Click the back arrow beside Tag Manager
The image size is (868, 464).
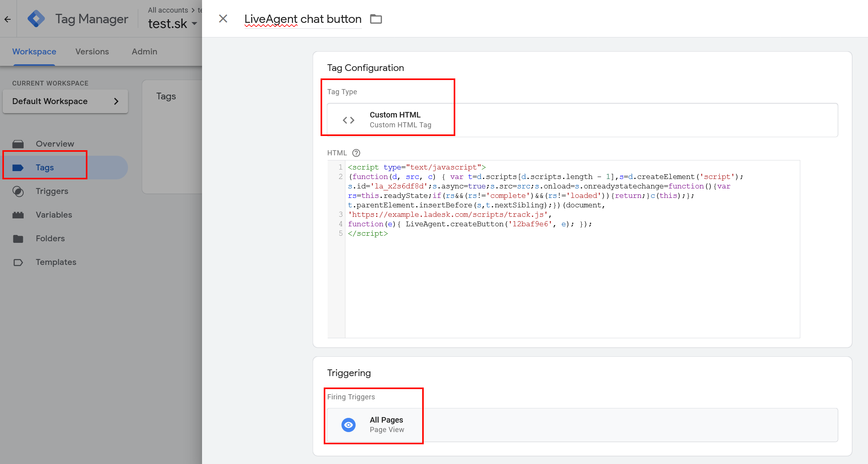[7, 19]
